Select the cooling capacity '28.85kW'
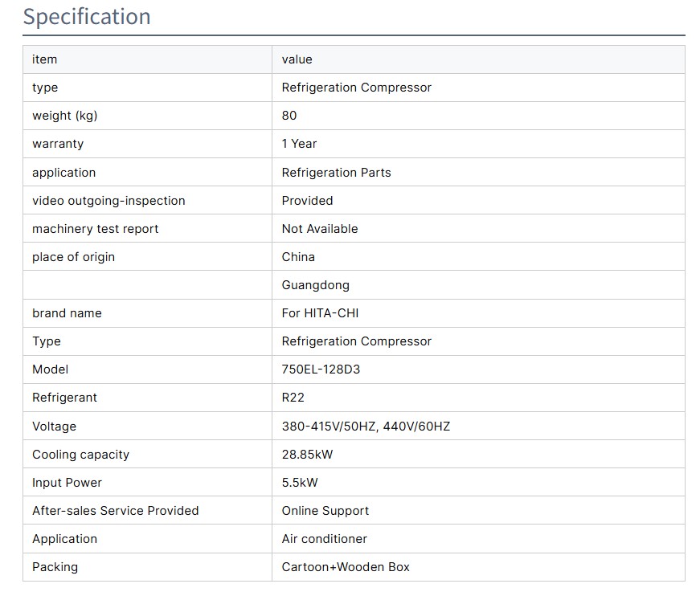 (x=307, y=455)
